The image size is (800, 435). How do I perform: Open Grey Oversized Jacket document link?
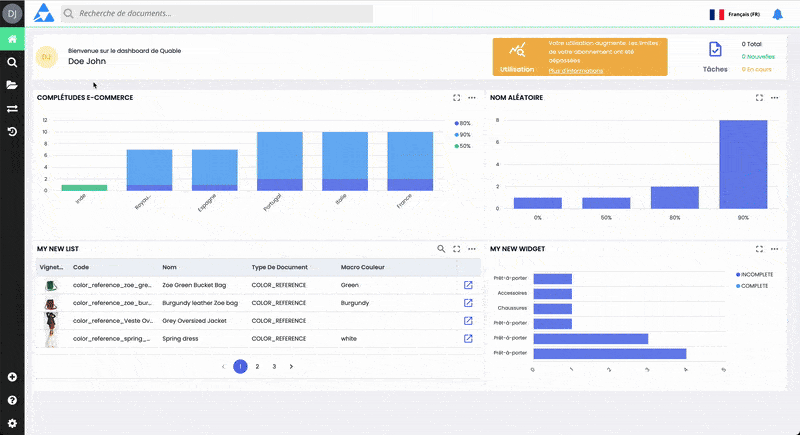click(x=468, y=321)
